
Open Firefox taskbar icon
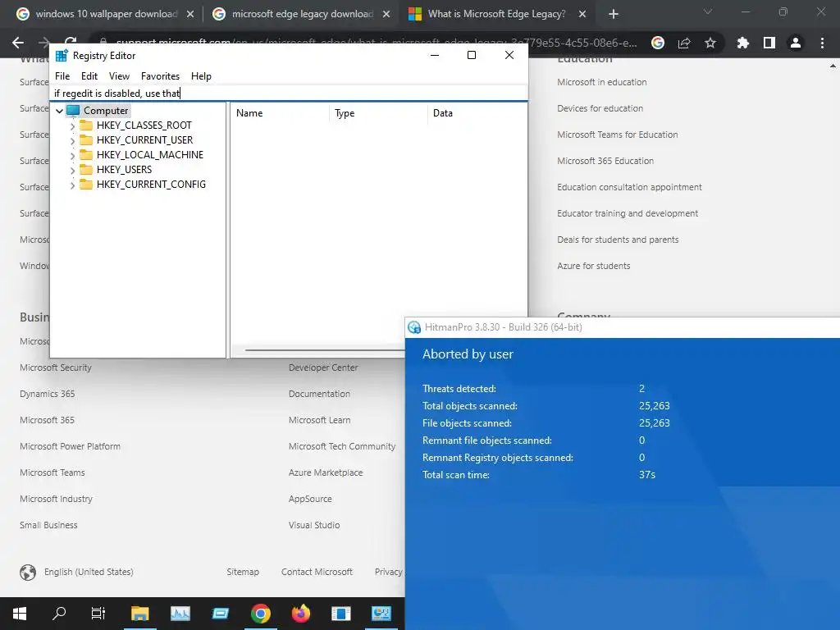(x=300, y=614)
